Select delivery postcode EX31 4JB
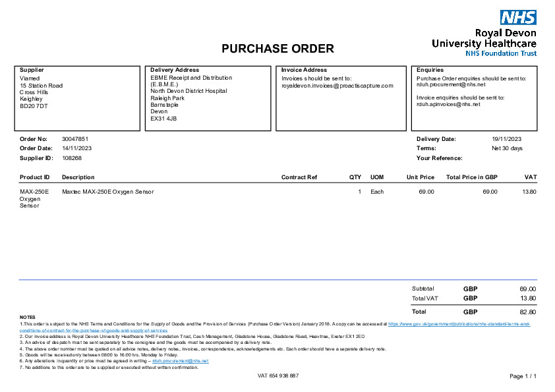Image resolution: width=555 pixels, height=392 pixels. pyautogui.click(x=163, y=119)
